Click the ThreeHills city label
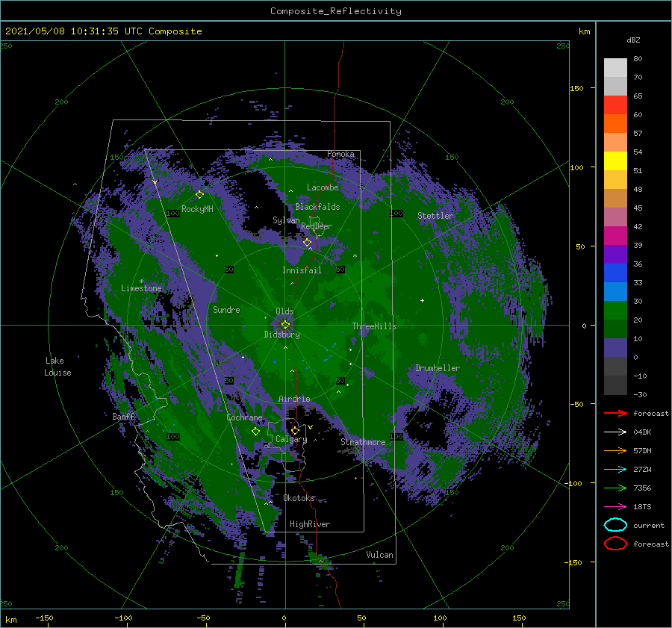 click(375, 326)
